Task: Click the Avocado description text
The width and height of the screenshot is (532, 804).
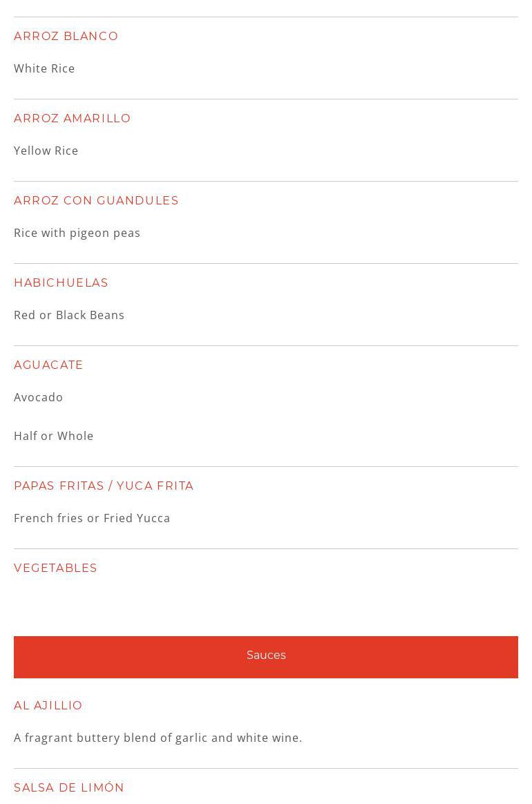Action: [39, 397]
